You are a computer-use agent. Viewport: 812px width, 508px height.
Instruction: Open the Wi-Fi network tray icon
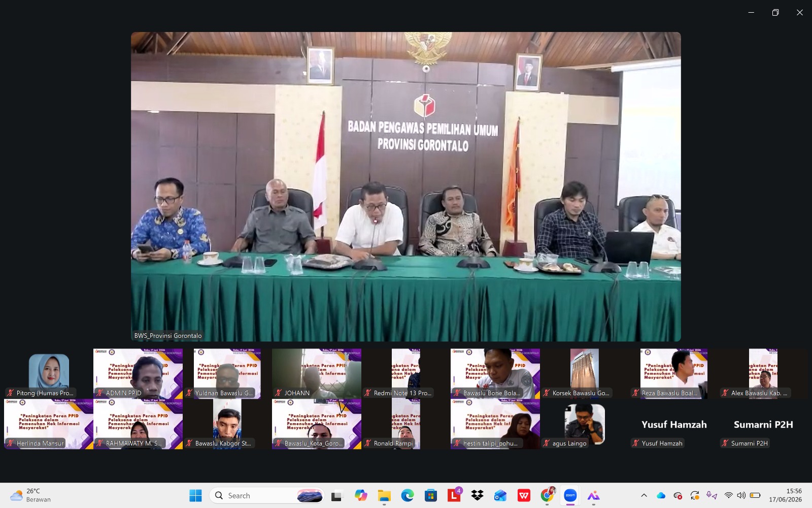click(729, 495)
